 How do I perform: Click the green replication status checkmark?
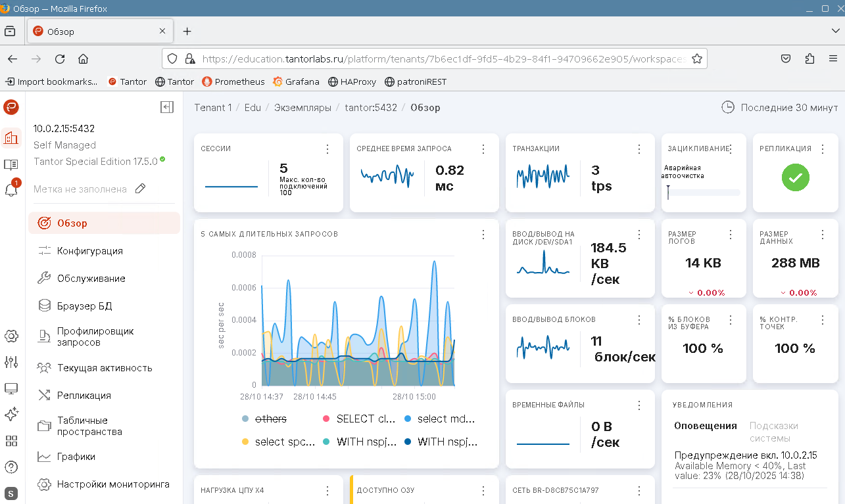pyautogui.click(x=795, y=177)
